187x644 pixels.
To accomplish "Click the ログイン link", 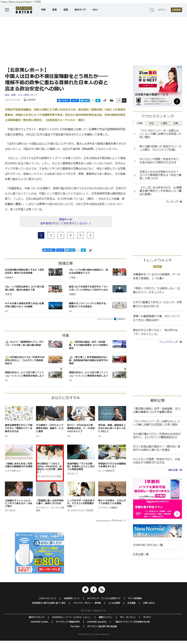I will point(162,10).
